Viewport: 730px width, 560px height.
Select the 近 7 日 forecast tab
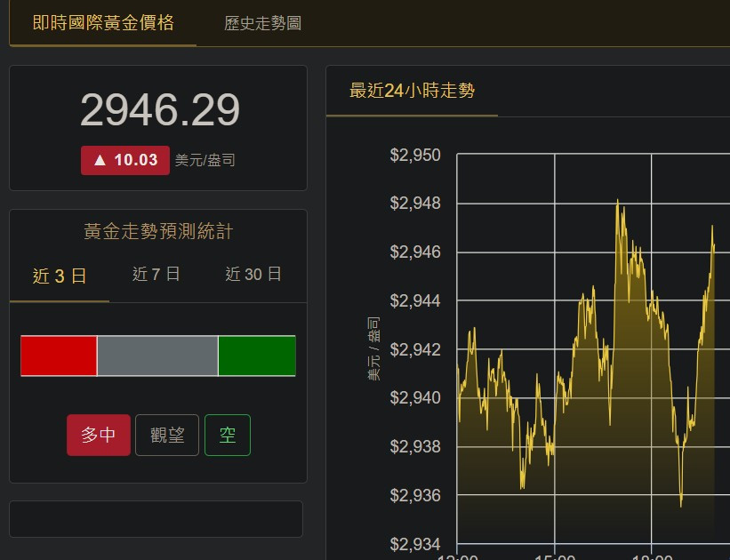click(x=156, y=275)
